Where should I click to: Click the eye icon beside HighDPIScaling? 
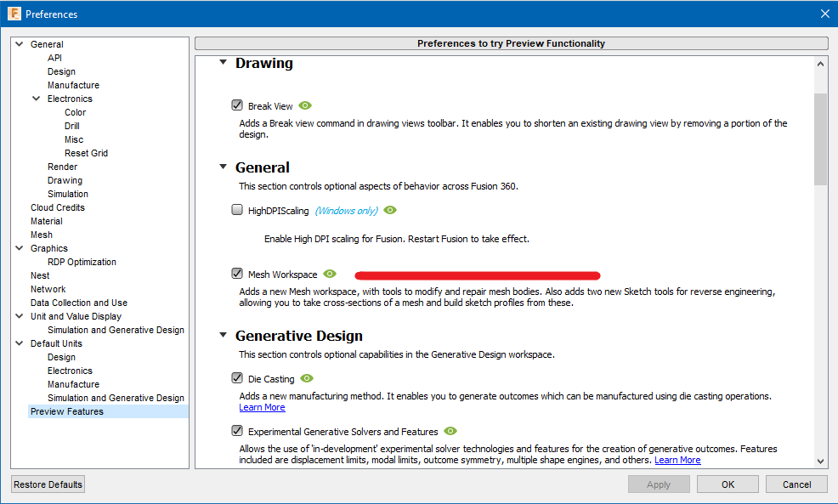[x=390, y=210]
